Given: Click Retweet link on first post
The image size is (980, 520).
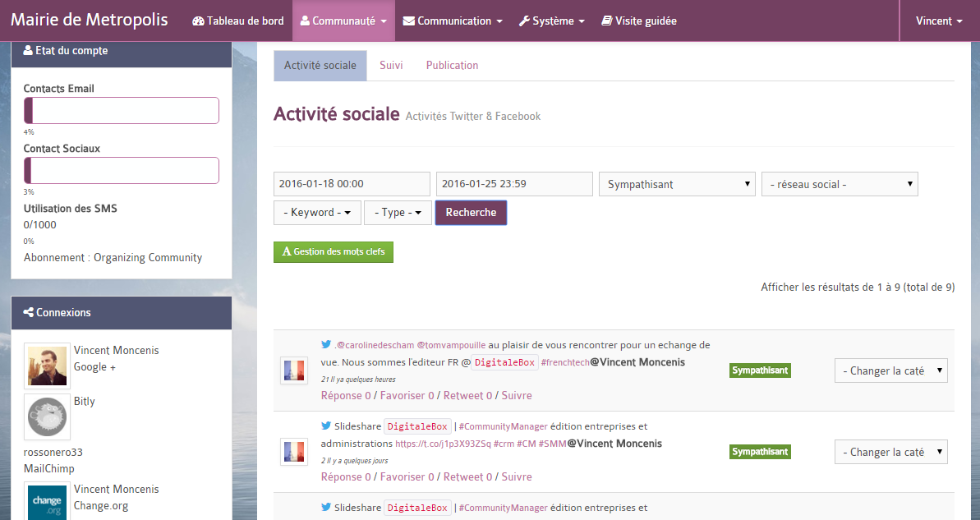Looking at the screenshot, I should (467, 395).
